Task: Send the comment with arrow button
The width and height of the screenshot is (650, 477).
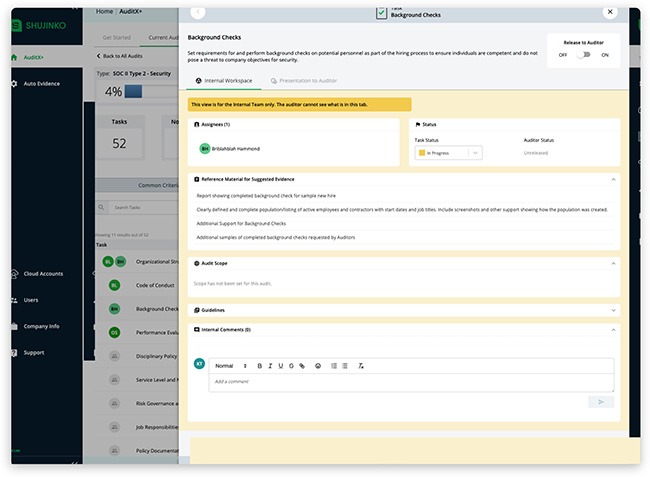Action: click(601, 401)
